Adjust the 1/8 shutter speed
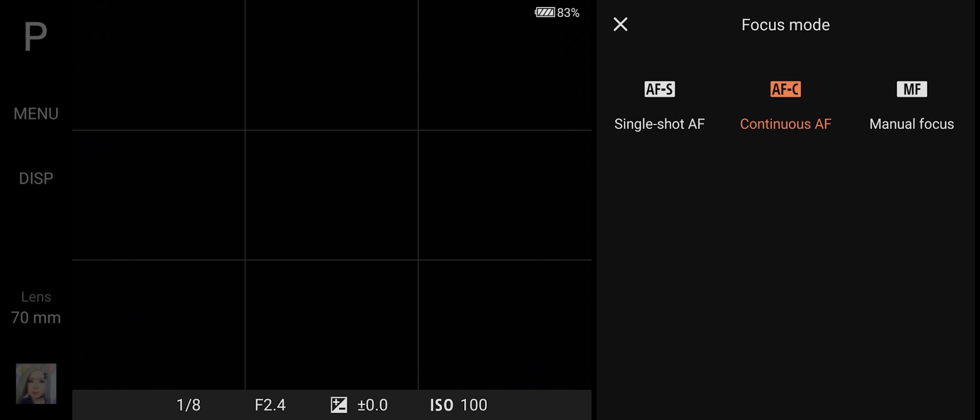The height and width of the screenshot is (420, 980). tap(188, 405)
